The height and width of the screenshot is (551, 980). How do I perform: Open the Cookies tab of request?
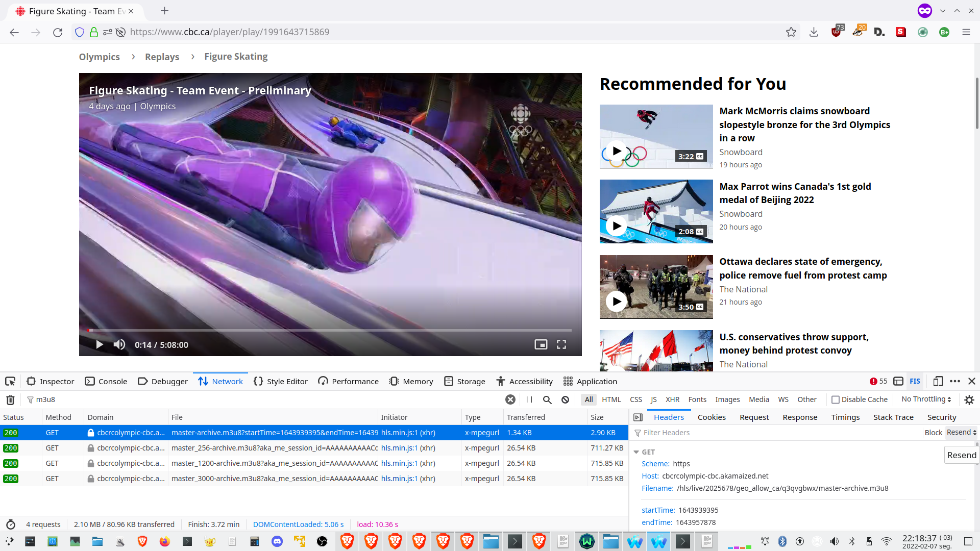712,417
